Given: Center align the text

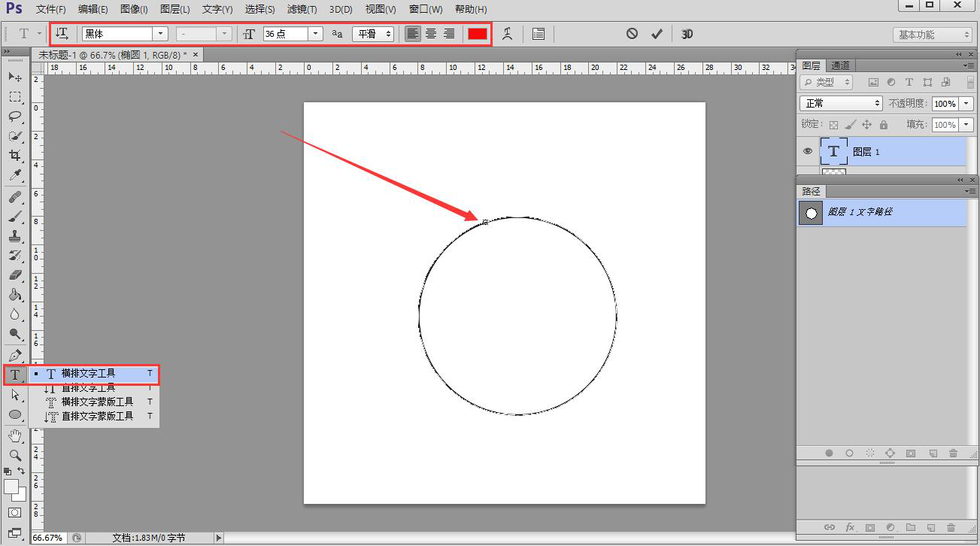Looking at the screenshot, I should click(431, 34).
